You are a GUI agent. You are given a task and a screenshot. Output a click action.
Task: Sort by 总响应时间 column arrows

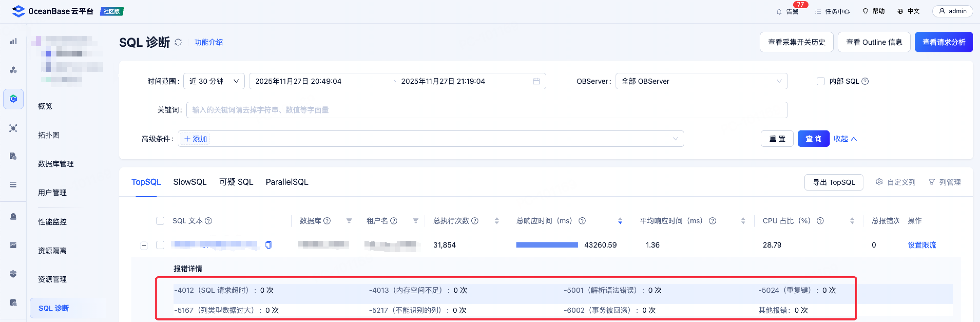tap(620, 221)
